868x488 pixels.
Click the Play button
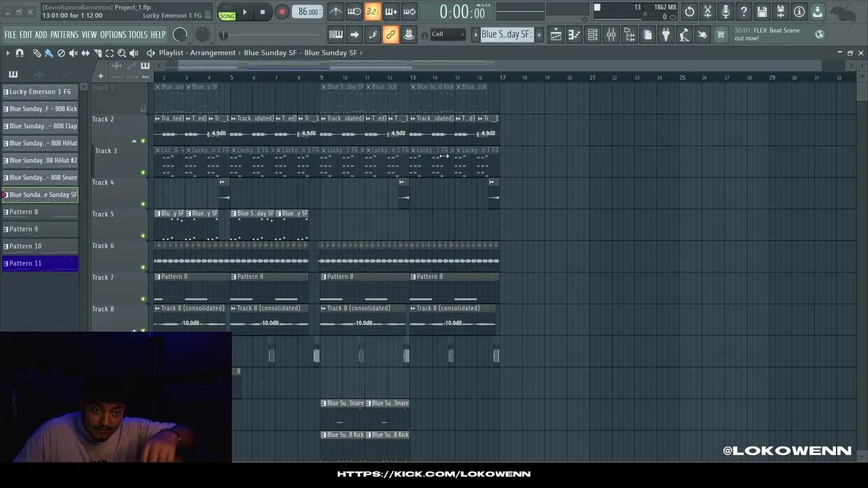[245, 12]
